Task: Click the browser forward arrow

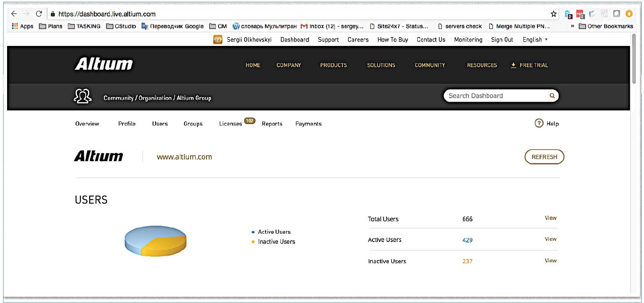Action: tap(27, 14)
